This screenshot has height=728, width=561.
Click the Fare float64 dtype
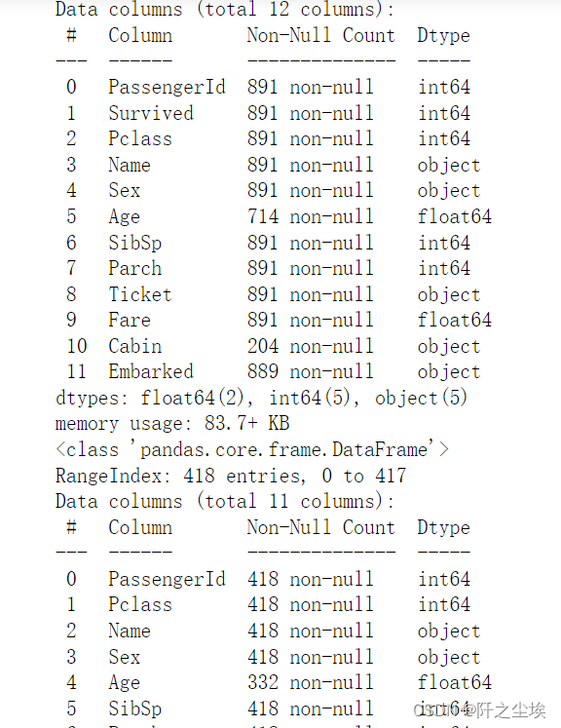click(x=454, y=320)
